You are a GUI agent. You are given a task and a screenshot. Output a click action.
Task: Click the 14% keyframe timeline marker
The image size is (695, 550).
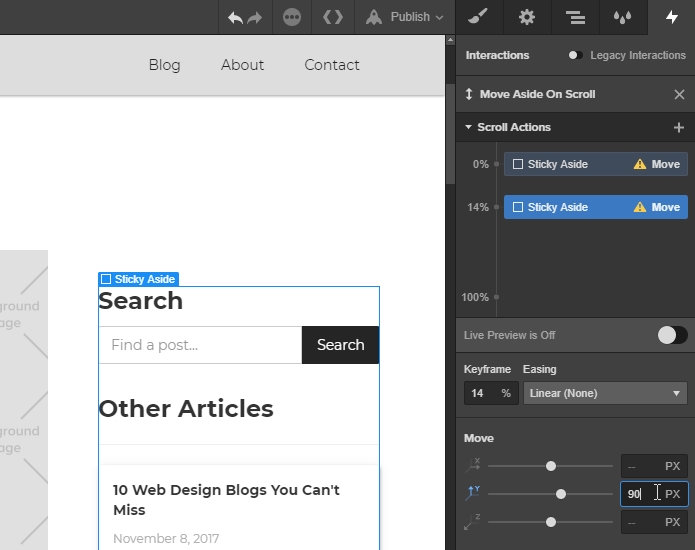(x=496, y=207)
